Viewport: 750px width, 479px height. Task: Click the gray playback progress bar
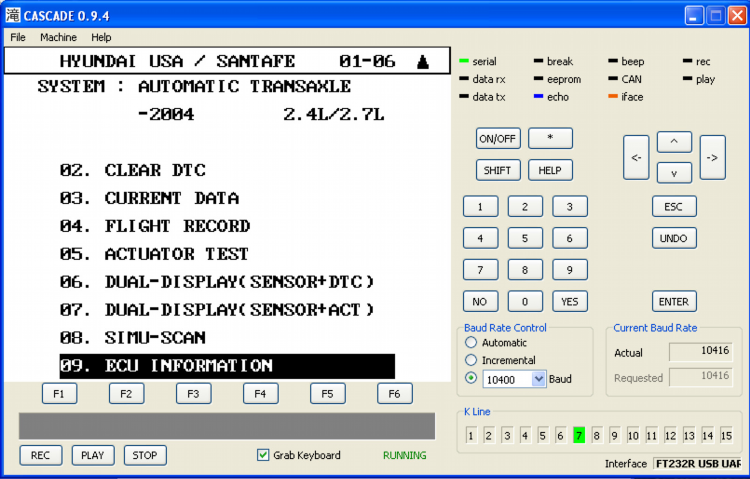click(227, 426)
